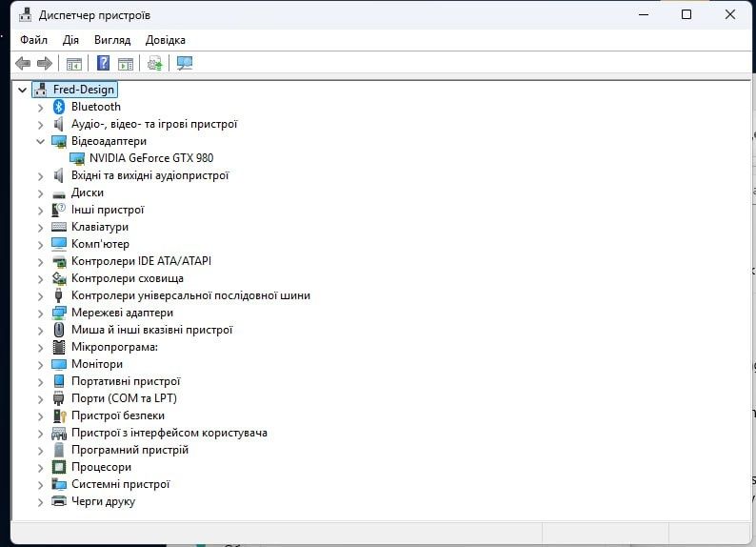Expand the Bluetooth category
The height and width of the screenshot is (547, 756).
click(41, 107)
